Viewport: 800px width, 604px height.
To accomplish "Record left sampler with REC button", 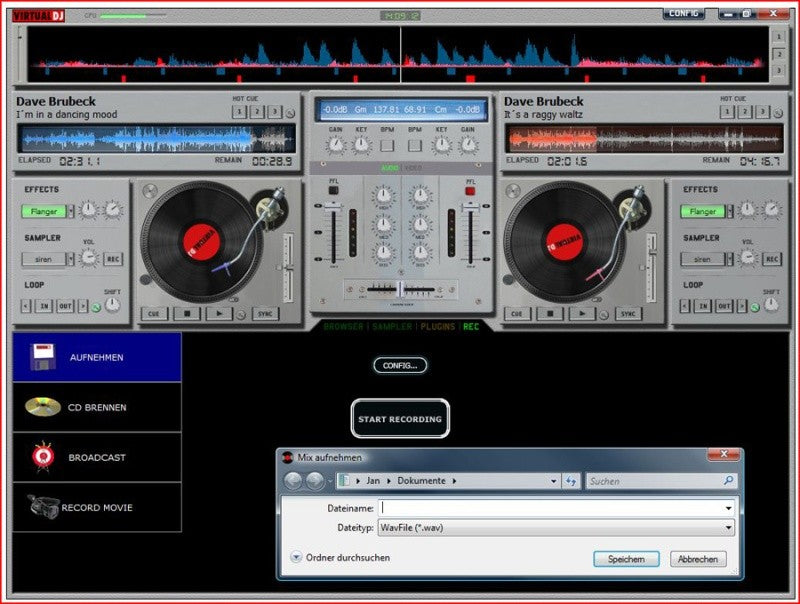I will tap(113, 259).
